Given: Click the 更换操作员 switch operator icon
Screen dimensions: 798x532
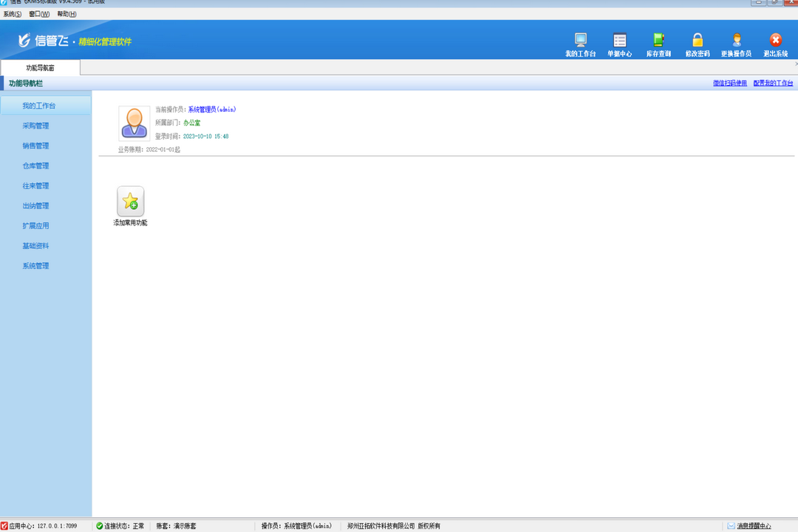Looking at the screenshot, I should [736, 41].
